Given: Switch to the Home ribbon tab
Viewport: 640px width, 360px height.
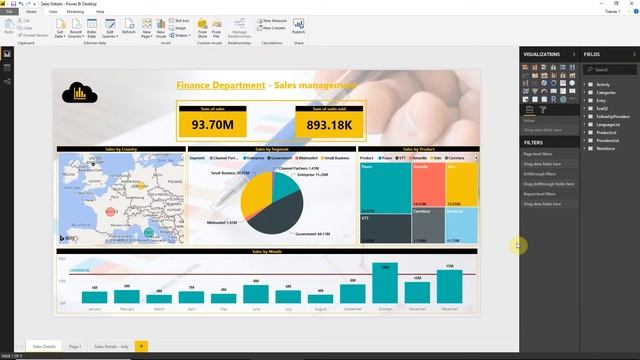Looking at the screenshot, I should pyautogui.click(x=31, y=12).
